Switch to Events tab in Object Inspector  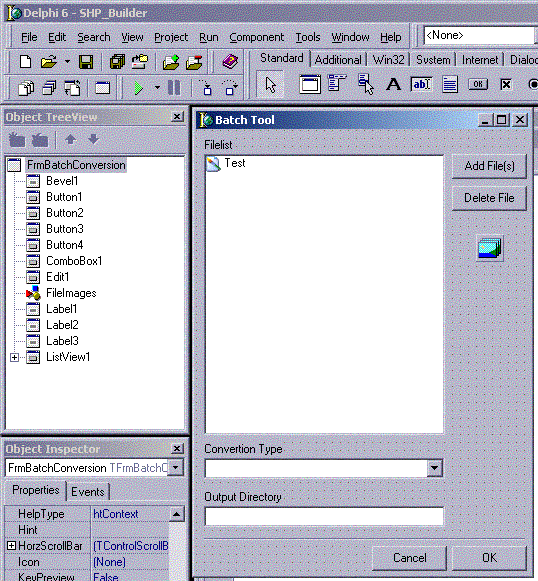pyautogui.click(x=88, y=492)
